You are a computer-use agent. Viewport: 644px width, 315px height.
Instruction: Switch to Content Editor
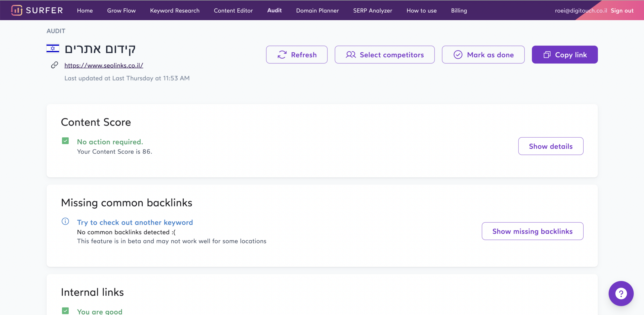[x=233, y=11]
